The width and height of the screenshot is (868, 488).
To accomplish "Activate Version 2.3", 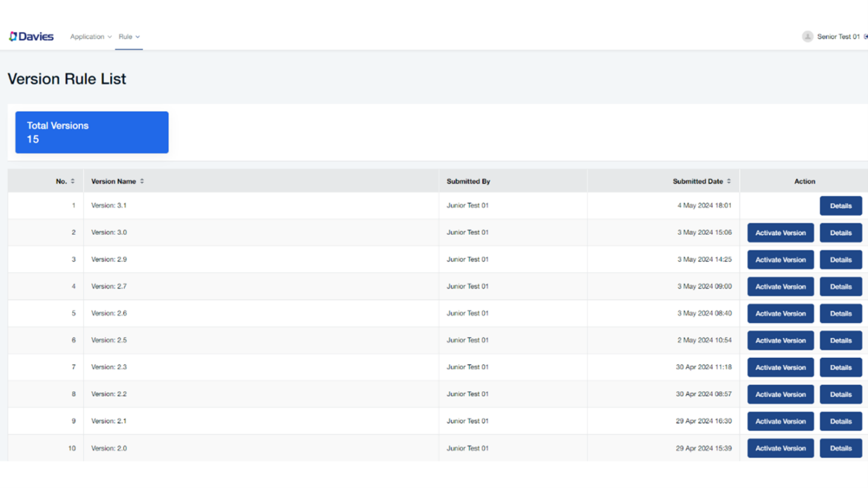I will click(x=780, y=367).
